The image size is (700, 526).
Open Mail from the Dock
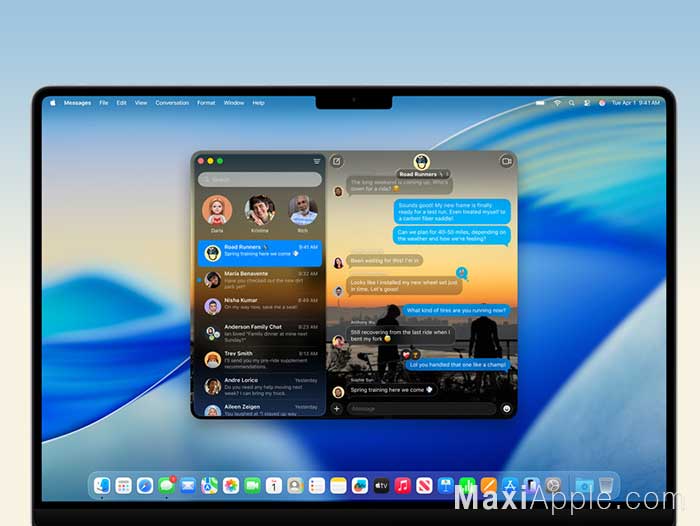(188, 485)
